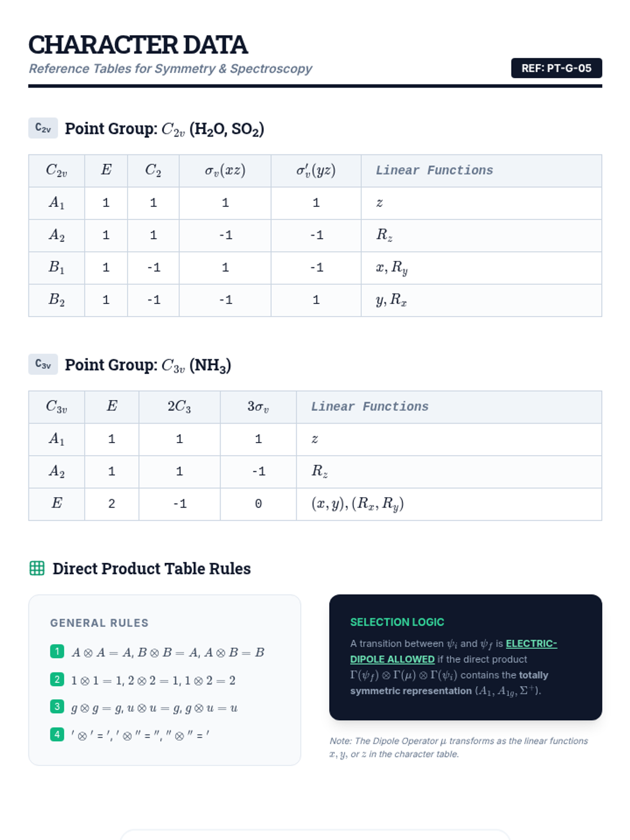The width and height of the screenshot is (630, 840).
Task: Click the Direct Product Table Rules heading
Action: click(x=152, y=569)
